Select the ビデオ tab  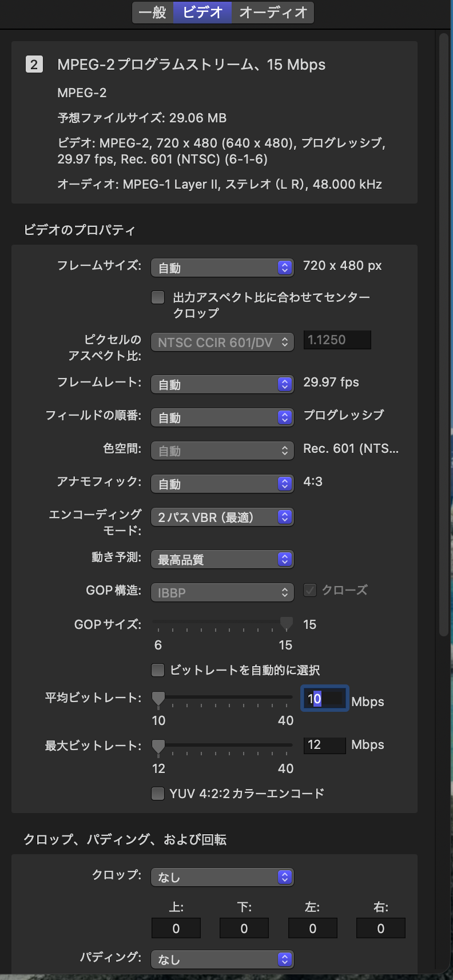[202, 13]
